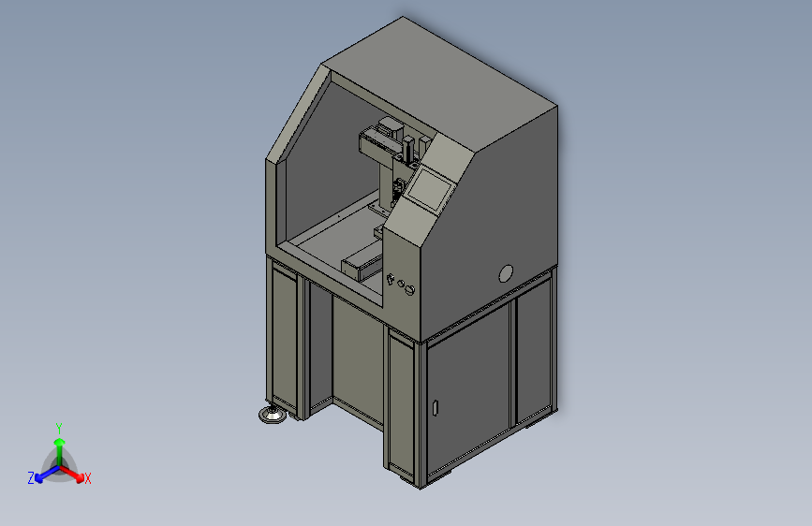812x526 pixels.
Task: Select the leveling foot under the cabinet
Action: (273, 415)
